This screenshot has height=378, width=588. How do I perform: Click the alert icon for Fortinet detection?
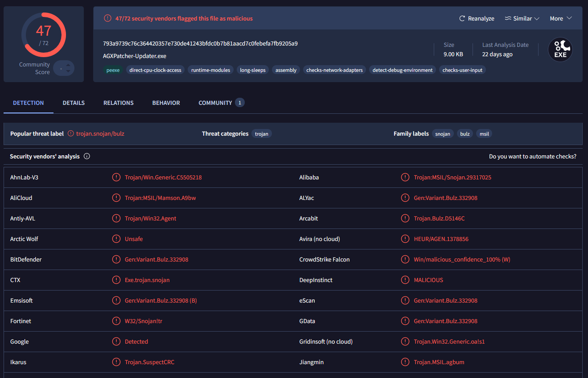[116, 321]
